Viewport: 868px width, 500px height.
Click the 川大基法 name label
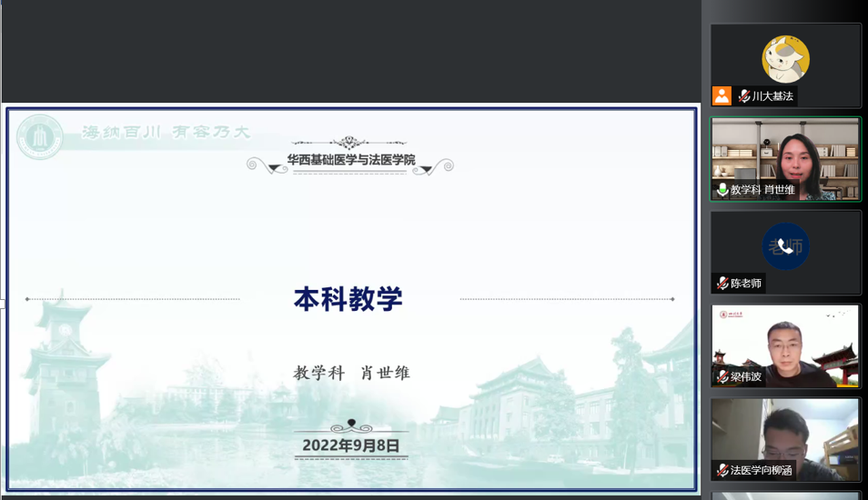tap(772, 96)
